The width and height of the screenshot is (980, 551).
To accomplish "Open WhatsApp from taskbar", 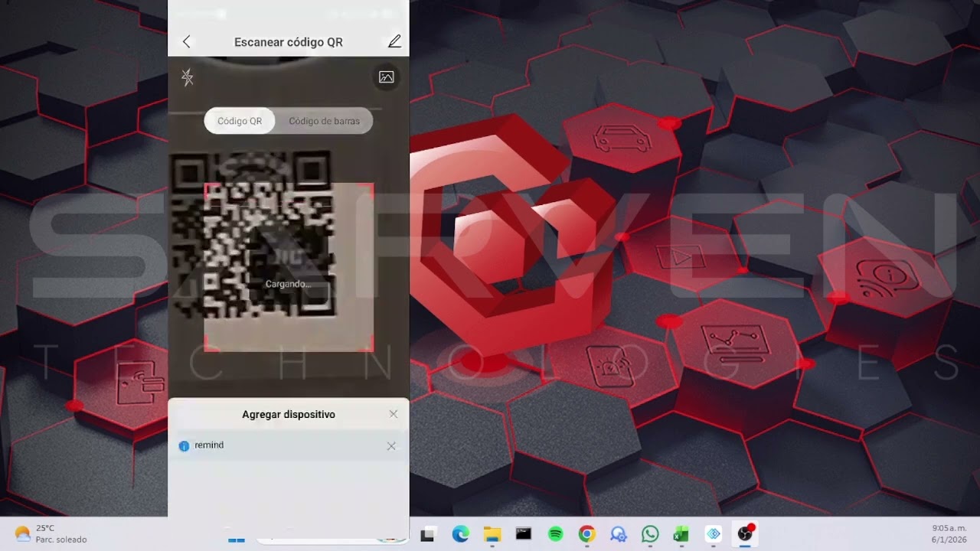I will click(650, 534).
